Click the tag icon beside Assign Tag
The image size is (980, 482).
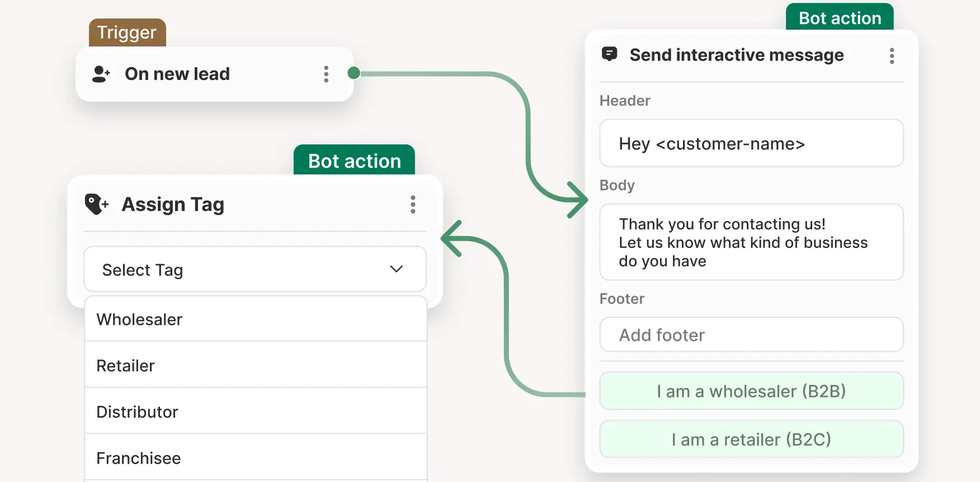pyautogui.click(x=96, y=204)
